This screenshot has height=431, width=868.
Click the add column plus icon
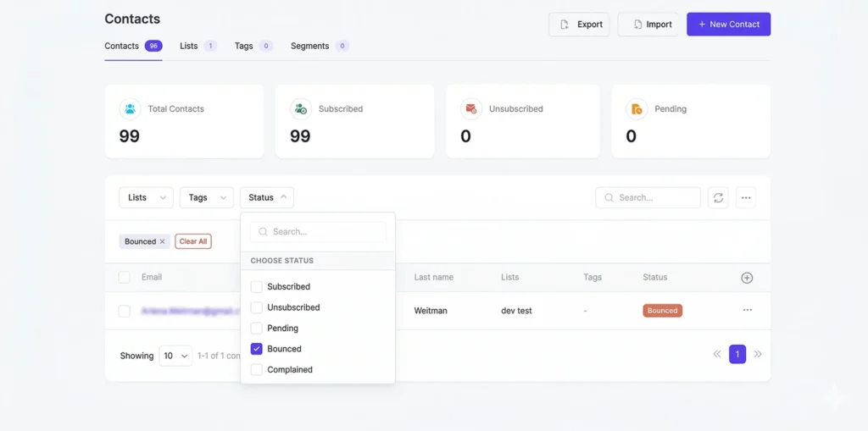pos(747,278)
